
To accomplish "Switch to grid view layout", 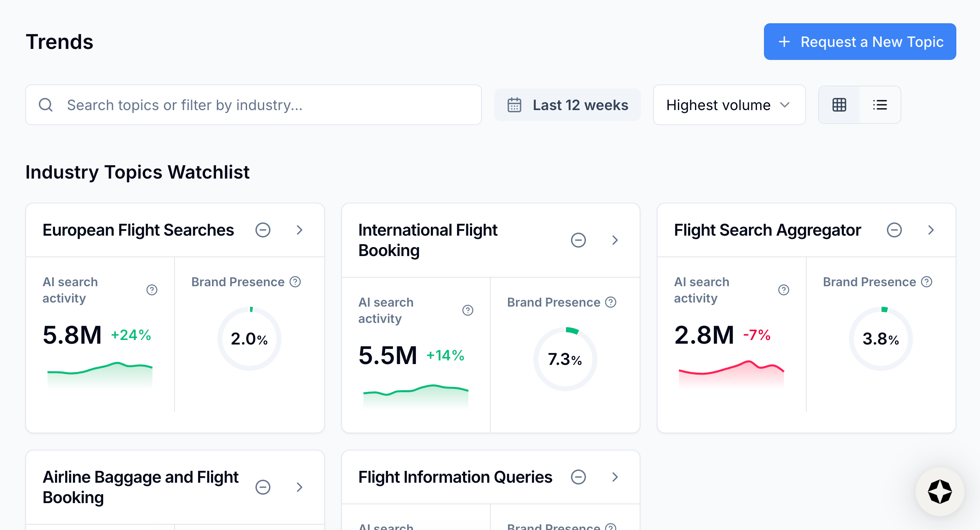I will click(839, 105).
